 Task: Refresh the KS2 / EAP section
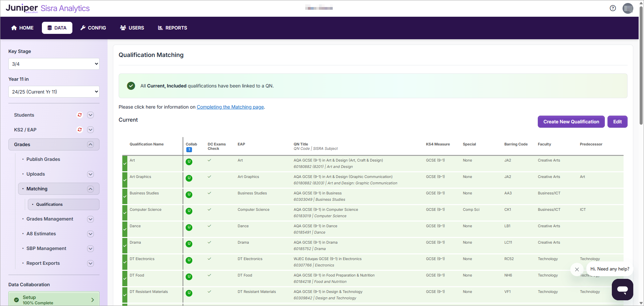pos(80,130)
